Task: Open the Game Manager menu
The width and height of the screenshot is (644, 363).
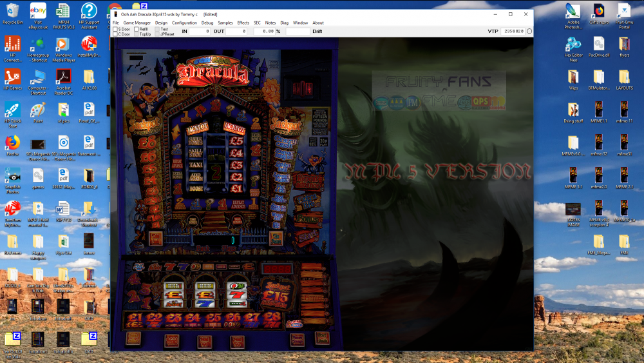Action: [137, 23]
